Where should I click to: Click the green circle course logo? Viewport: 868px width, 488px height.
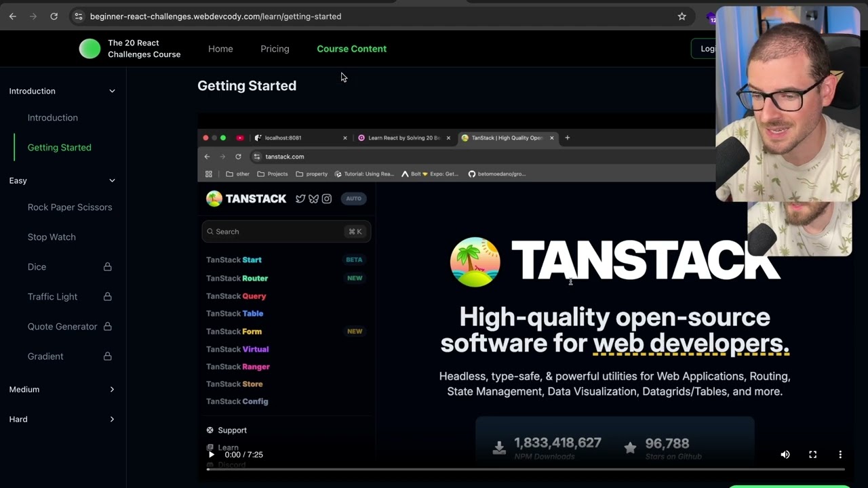point(90,49)
